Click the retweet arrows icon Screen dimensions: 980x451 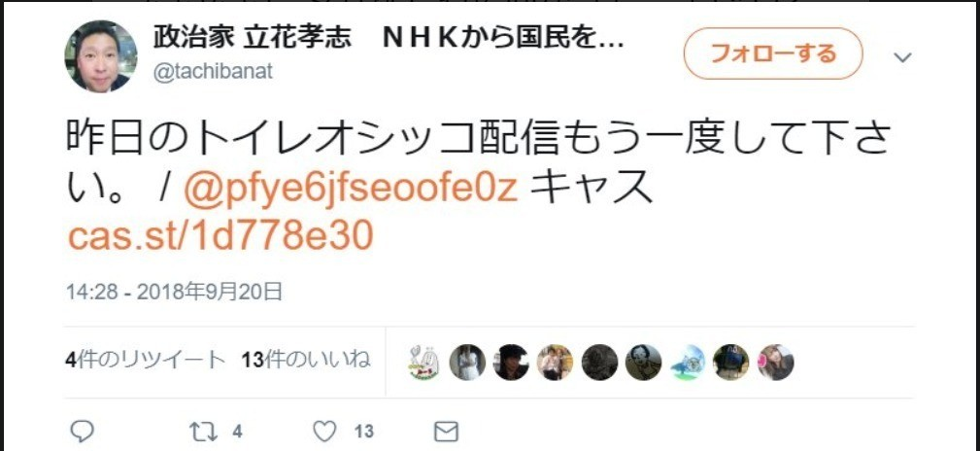point(201,431)
